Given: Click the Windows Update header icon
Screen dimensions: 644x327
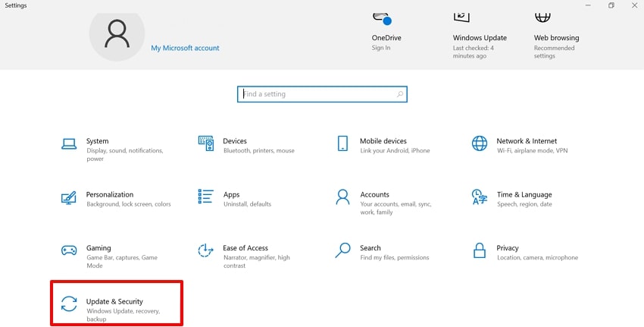Looking at the screenshot, I should 461,17.
